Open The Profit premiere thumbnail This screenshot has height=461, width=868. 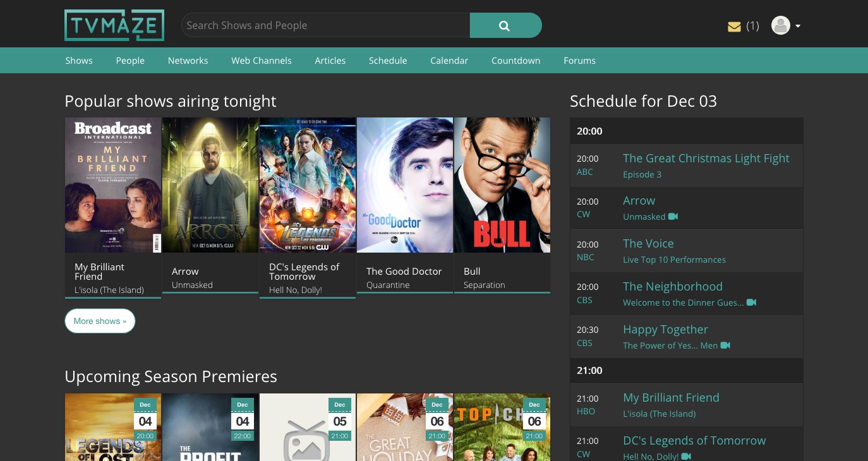[x=210, y=428]
